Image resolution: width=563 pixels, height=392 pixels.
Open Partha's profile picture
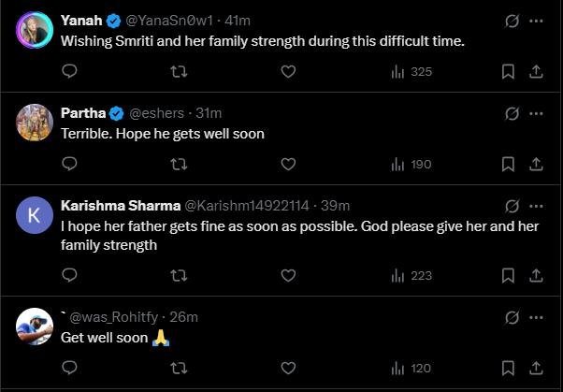pyautogui.click(x=35, y=123)
